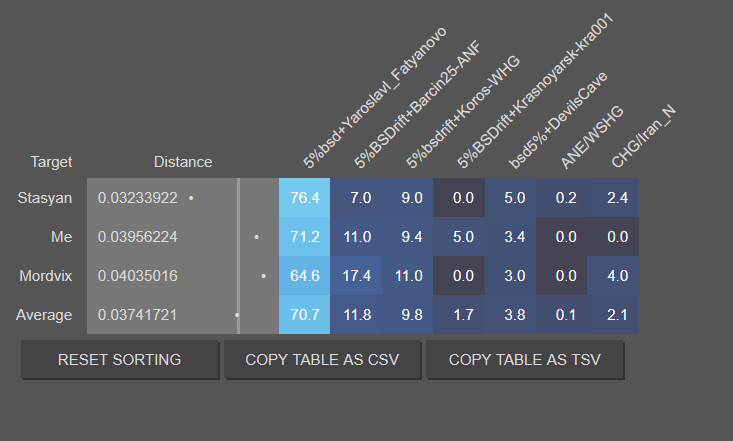
Task: Click the 76.4 cell in Stasyan row
Action: click(304, 197)
